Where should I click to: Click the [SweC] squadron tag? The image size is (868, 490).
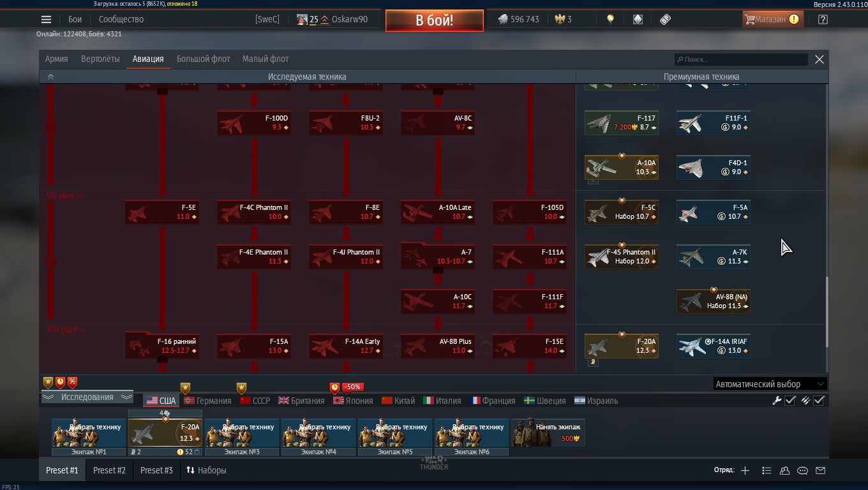(267, 19)
